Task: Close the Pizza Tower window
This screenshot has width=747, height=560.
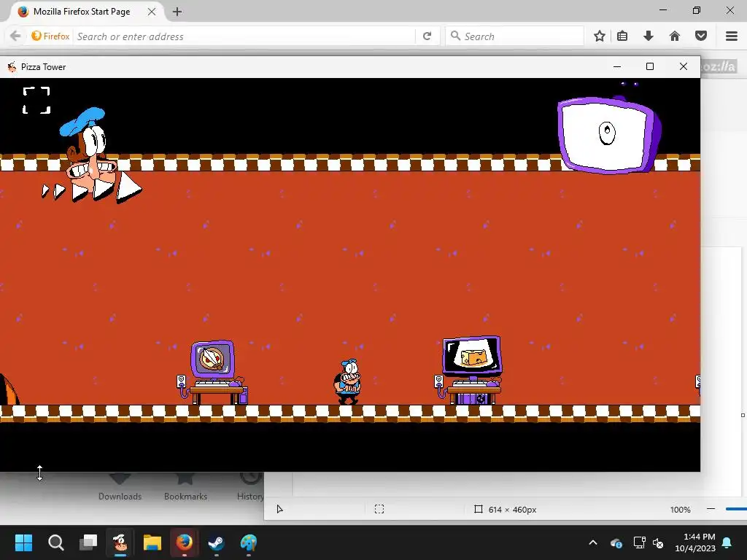Action: click(x=684, y=66)
